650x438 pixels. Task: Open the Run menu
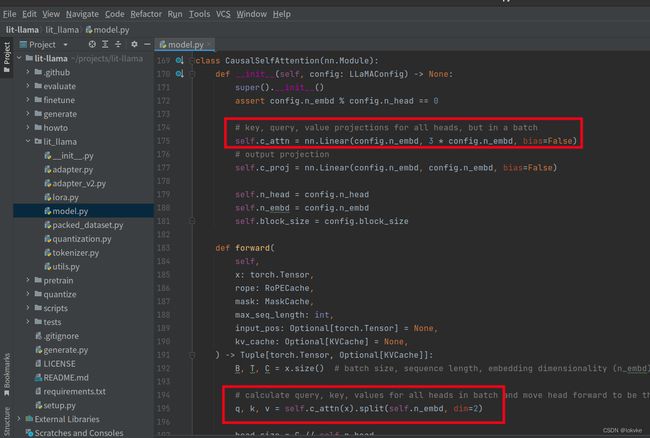point(175,14)
